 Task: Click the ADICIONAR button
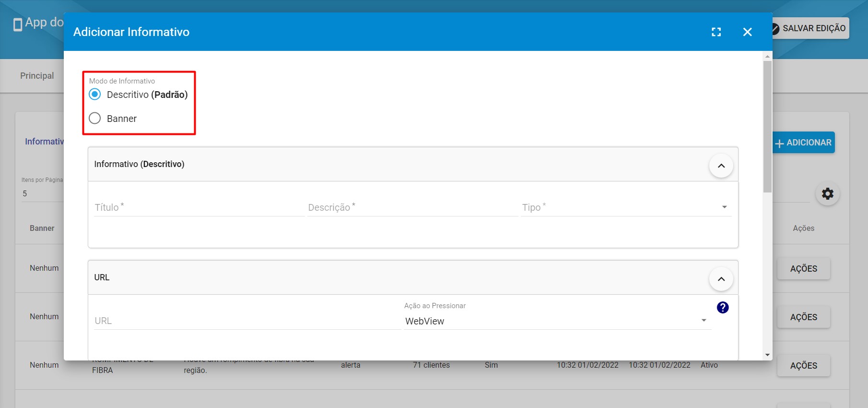tap(804, 143)
